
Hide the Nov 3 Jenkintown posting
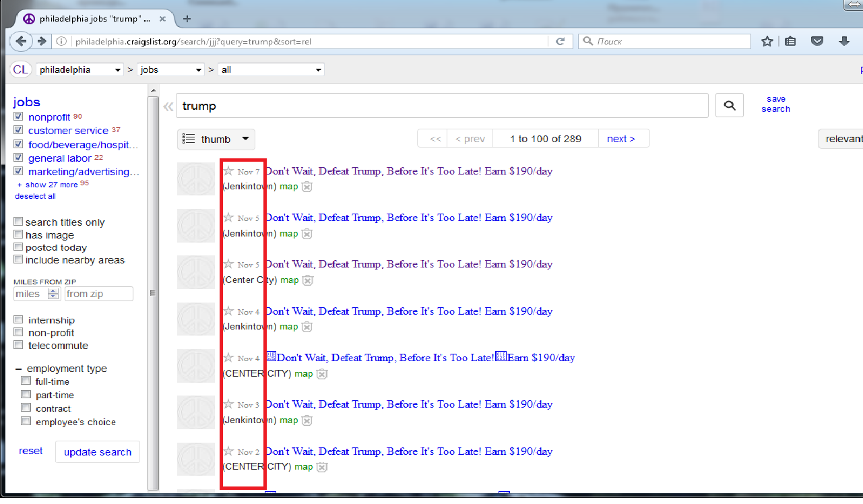[x=307, y=420]
